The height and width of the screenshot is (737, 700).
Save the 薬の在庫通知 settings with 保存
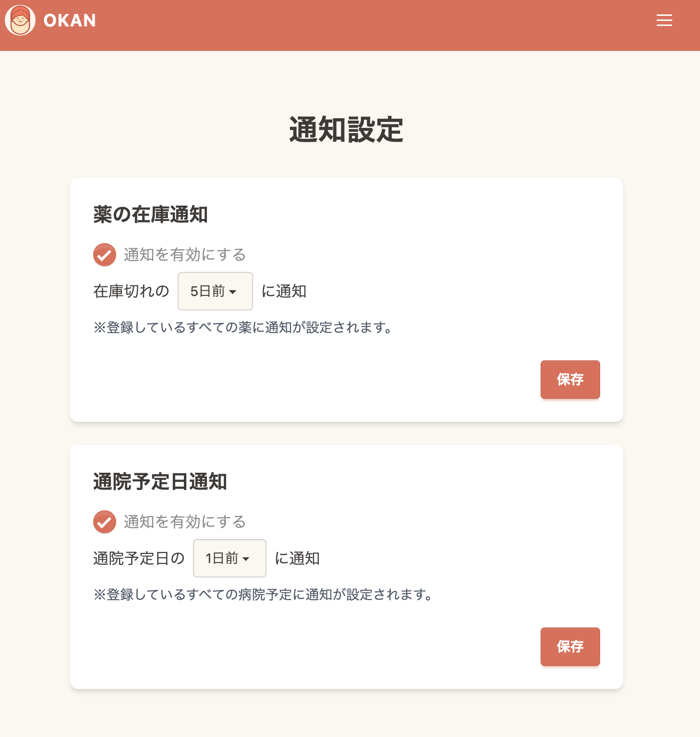tap(570, 380)
